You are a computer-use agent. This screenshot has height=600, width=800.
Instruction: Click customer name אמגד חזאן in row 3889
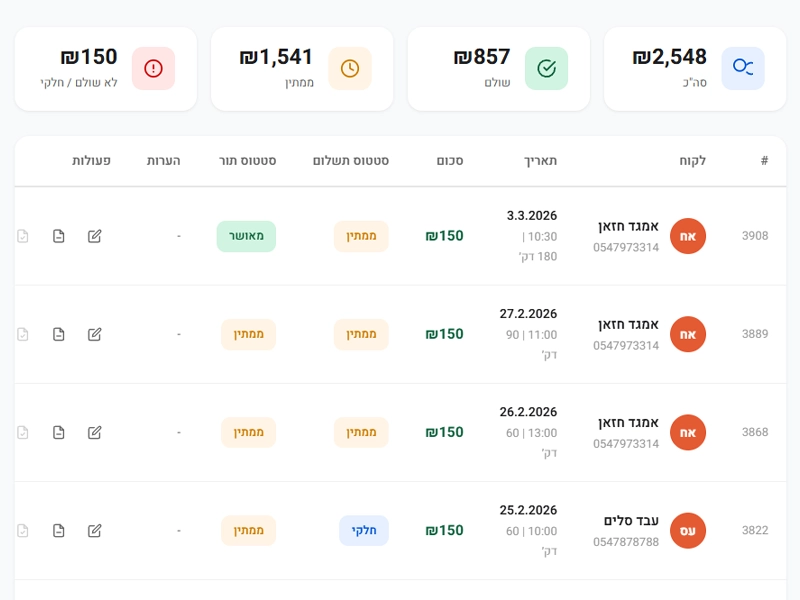[628, 324]
